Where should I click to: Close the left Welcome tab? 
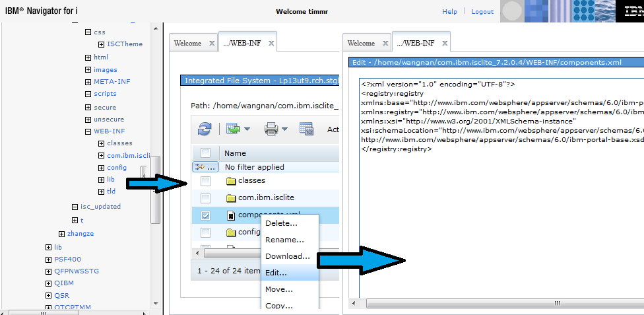pyautogui.click(x=212, y=43)
